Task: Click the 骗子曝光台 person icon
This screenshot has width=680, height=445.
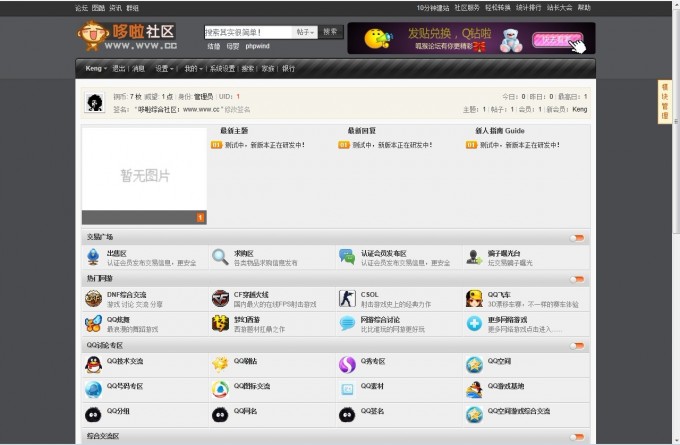Action: coord(474,257)
